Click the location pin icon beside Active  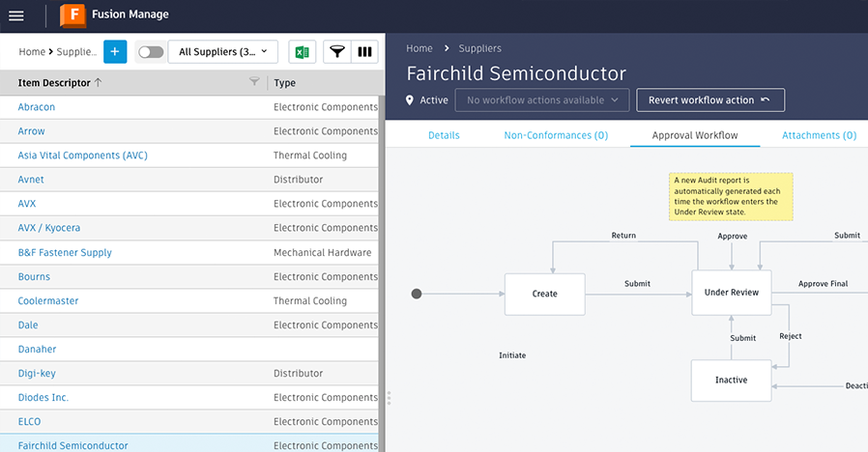click(x=410, y=100)
